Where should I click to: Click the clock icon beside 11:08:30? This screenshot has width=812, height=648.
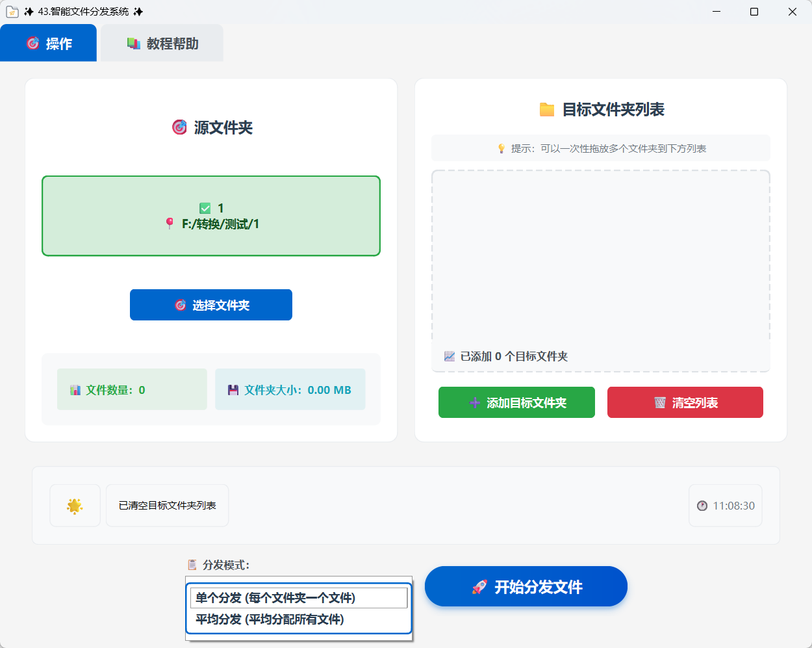[702, 506]
